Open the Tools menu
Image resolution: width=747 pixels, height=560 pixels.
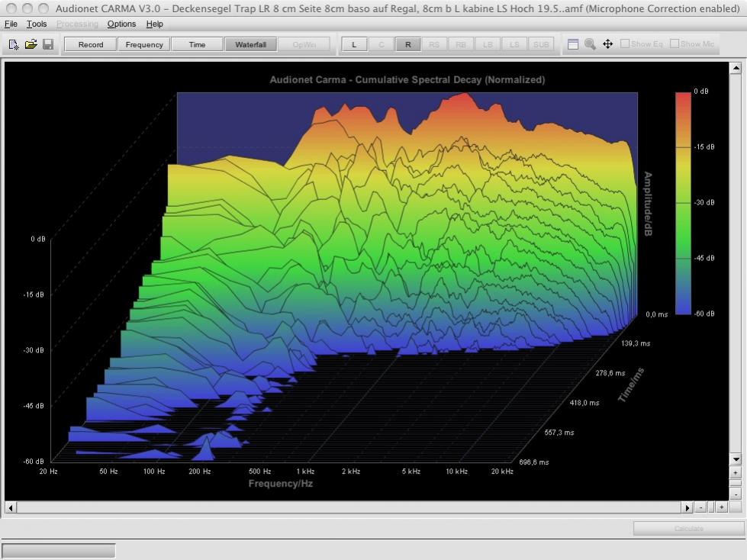(37, 24)
